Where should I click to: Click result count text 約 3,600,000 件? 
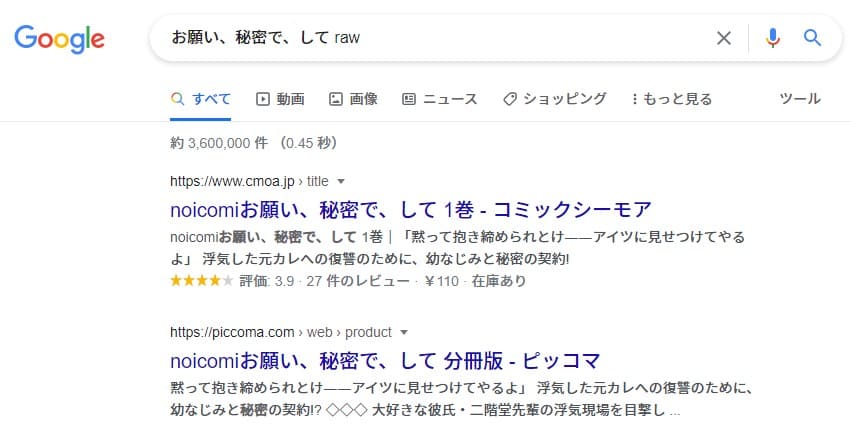219,143
